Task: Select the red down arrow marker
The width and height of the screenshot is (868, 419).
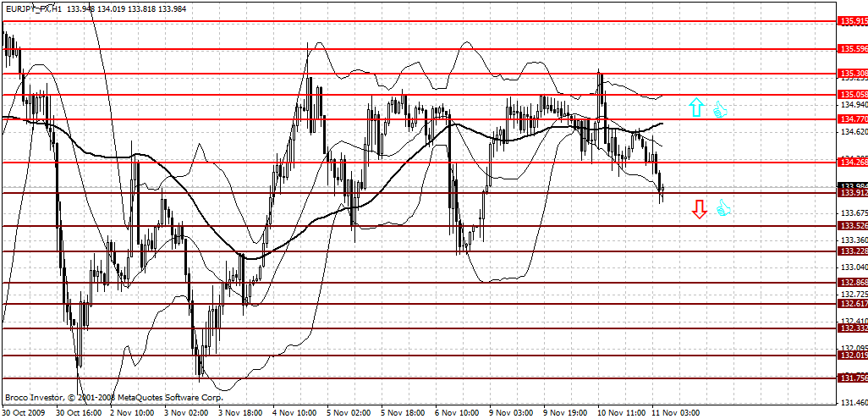Action: point(699,208)
